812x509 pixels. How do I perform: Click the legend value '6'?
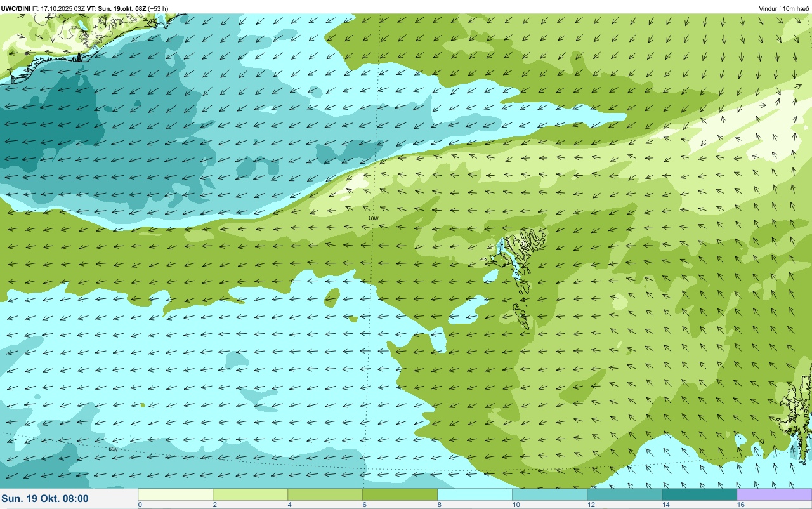coord(365,505)
